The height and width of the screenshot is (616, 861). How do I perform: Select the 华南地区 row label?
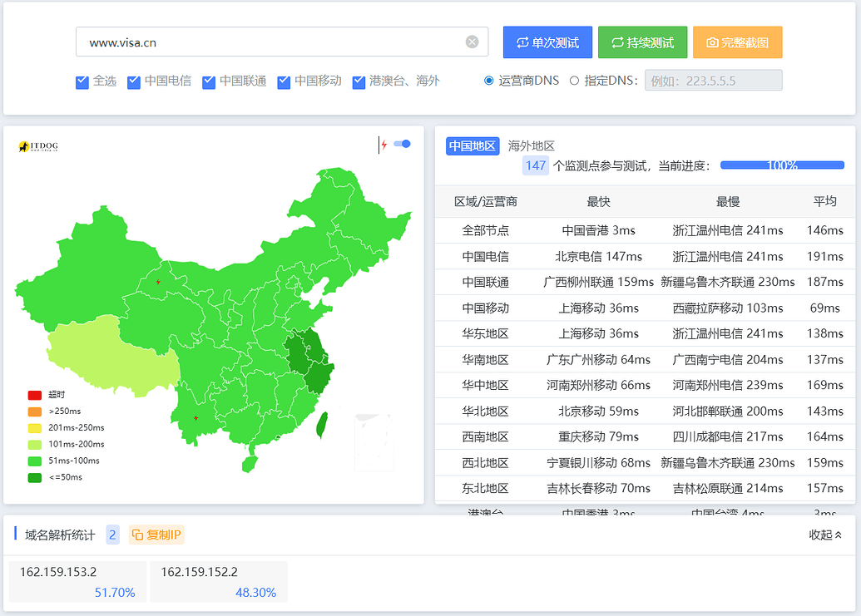tap(486, 360)
